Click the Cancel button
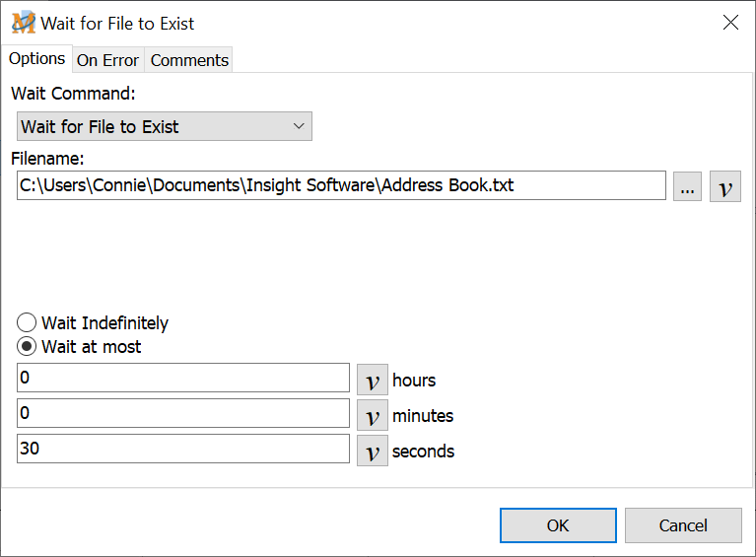Image resolution: width=756 pixels, height=557 pixels. pos(682,525)
